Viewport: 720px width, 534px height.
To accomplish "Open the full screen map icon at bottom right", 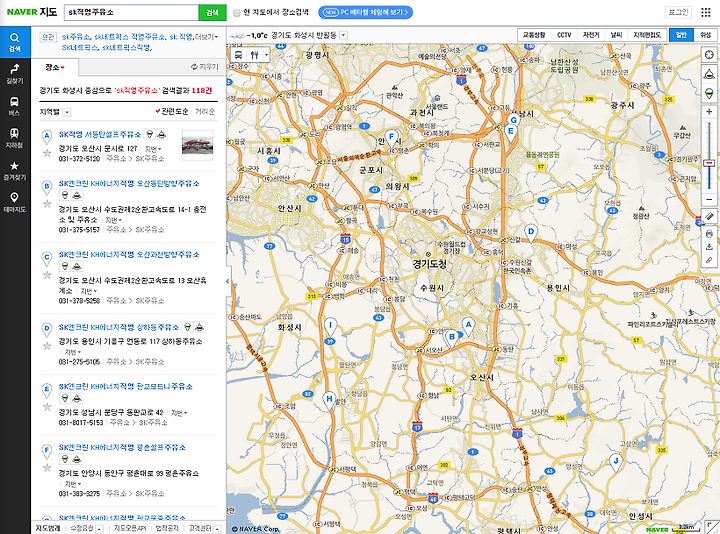I will point(711,527).
